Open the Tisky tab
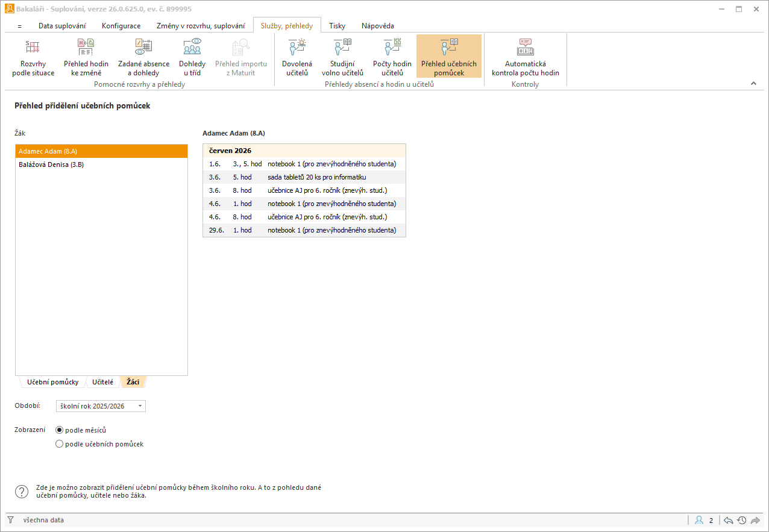Image resolution: width=769 pixels, height=532 pixels. pyautogui.click(x=337, y=26)
